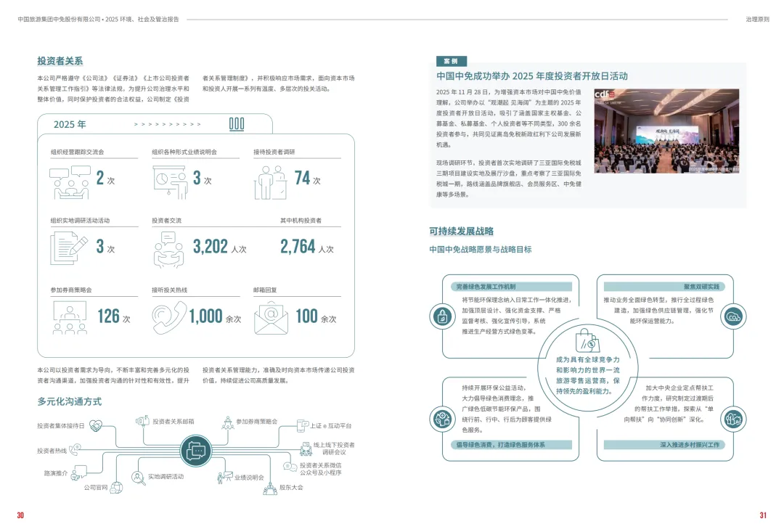Click the speaker bubble icon beside 路演推介
This screenshot has height=532, width=784.
[x=78, y=473]
